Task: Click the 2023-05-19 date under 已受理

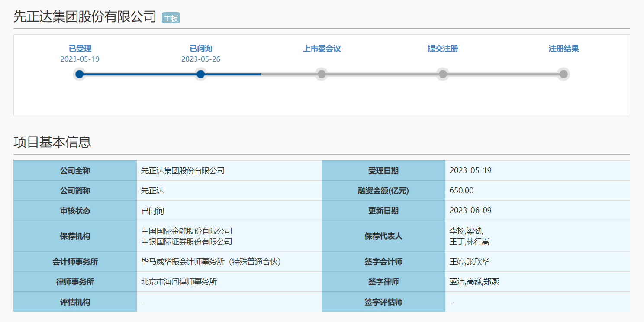Action: (x=80, y=59)
